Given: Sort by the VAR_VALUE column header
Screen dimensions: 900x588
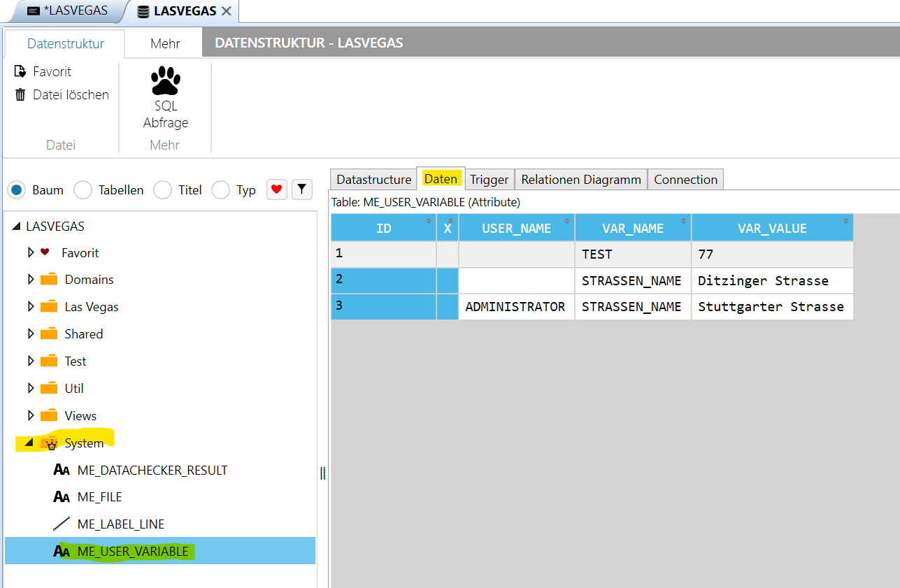Looking at the screenshot, I should tap(772, 228).
